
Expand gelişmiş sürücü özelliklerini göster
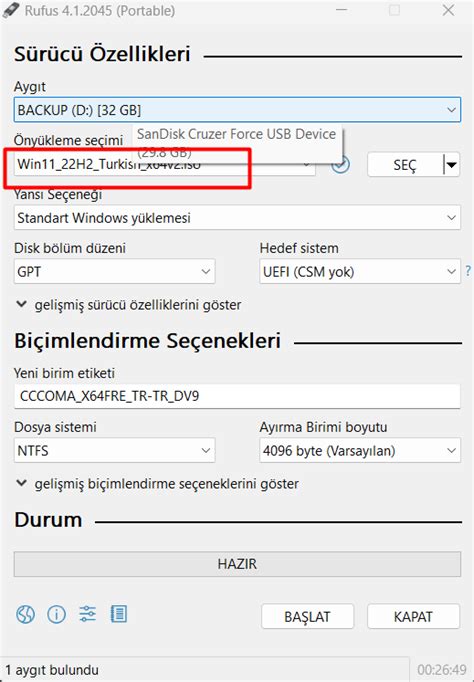(x=129, y=305)
